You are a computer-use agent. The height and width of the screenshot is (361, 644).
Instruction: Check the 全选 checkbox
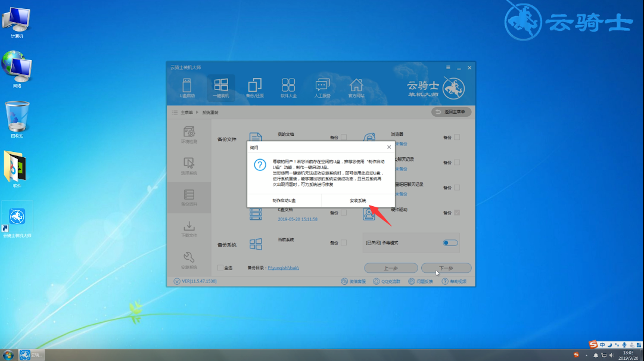pos(220,268)
